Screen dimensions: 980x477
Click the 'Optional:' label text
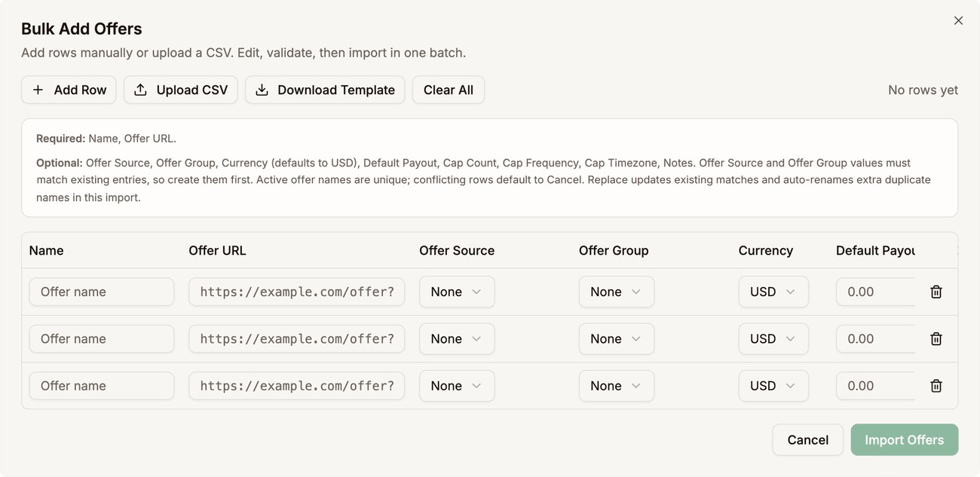click(x=60, y=163)
